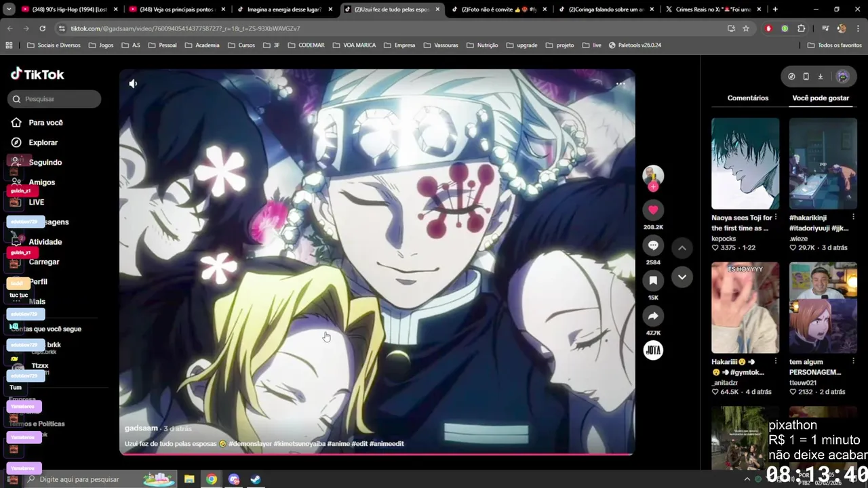Mute the TikTok video sound
This screenshot has width=868, height=488.
(x=133, y=83)
